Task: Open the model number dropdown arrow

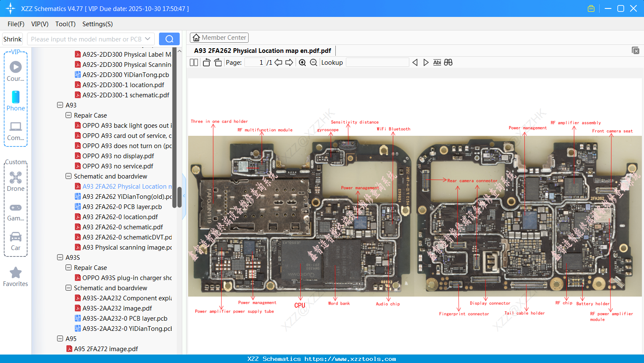Action: coord(148,39)
